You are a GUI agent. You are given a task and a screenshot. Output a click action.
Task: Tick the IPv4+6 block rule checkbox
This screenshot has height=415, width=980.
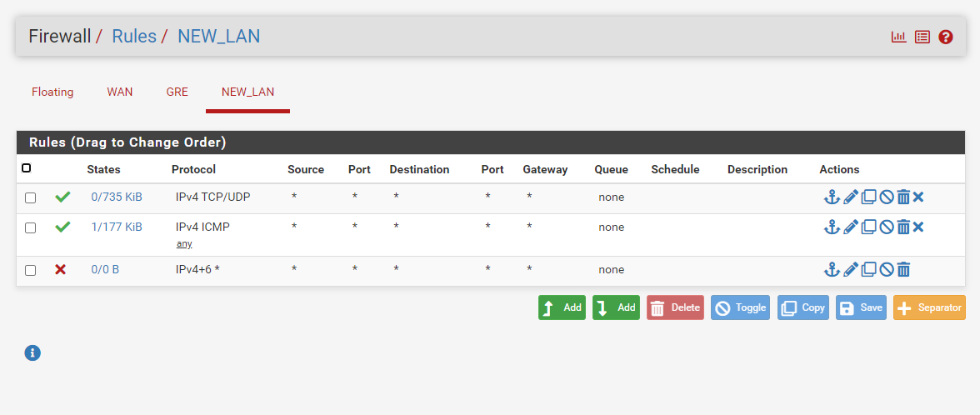coord(31,271)
